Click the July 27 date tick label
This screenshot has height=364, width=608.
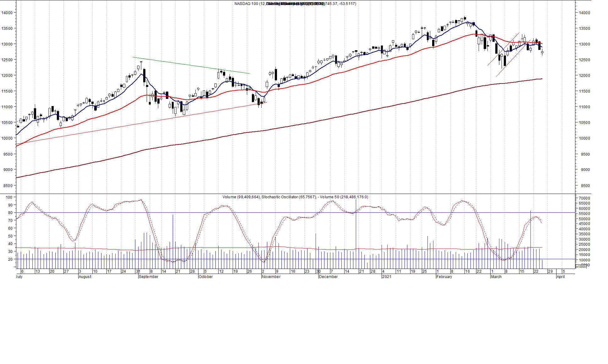[66, 271]
